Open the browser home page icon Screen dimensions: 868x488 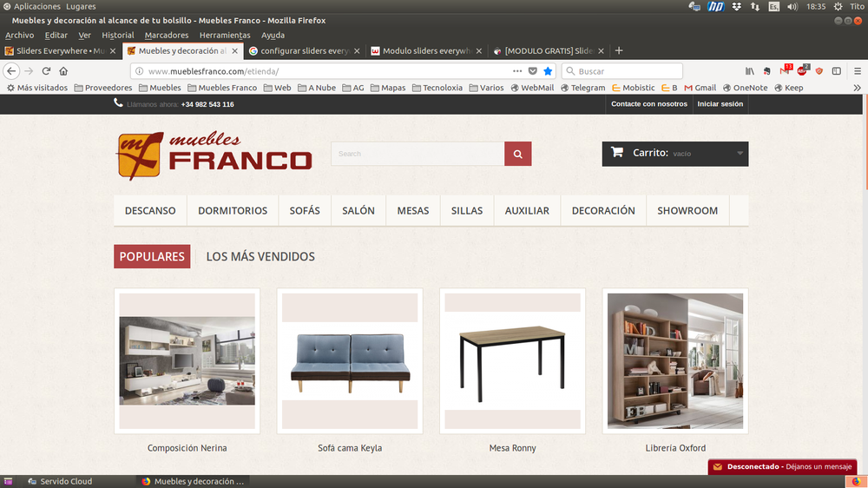pos(63,71)
